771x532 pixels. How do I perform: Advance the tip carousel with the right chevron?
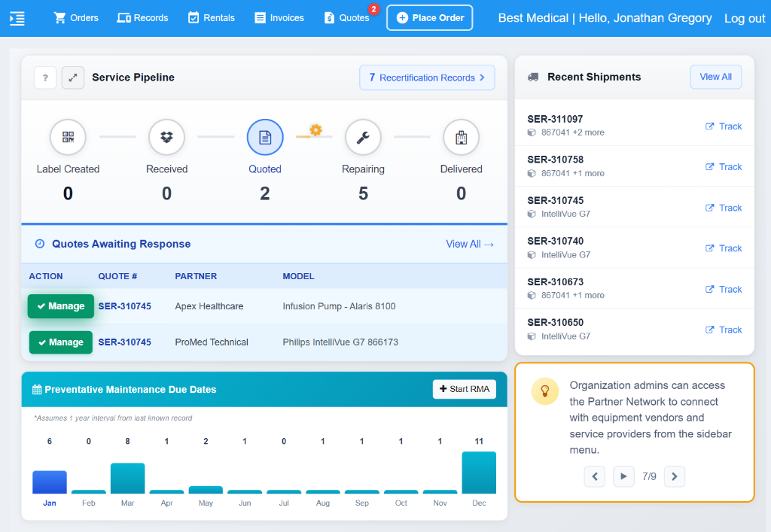[674, 476]
